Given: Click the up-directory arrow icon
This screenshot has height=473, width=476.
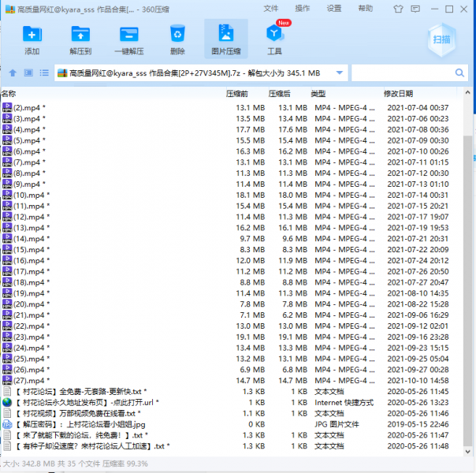Looking at the screenshot, I should [x=13, y=73].
